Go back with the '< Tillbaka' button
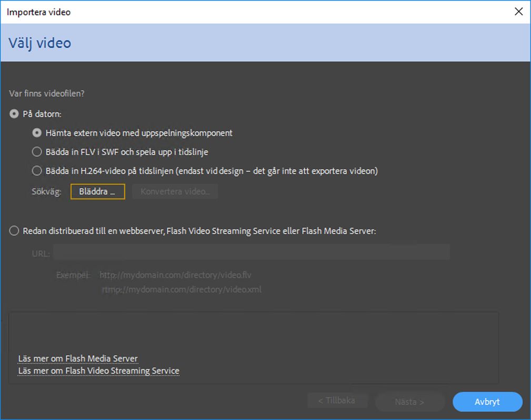This screenshot has height=420, width=531. point(337,401)
